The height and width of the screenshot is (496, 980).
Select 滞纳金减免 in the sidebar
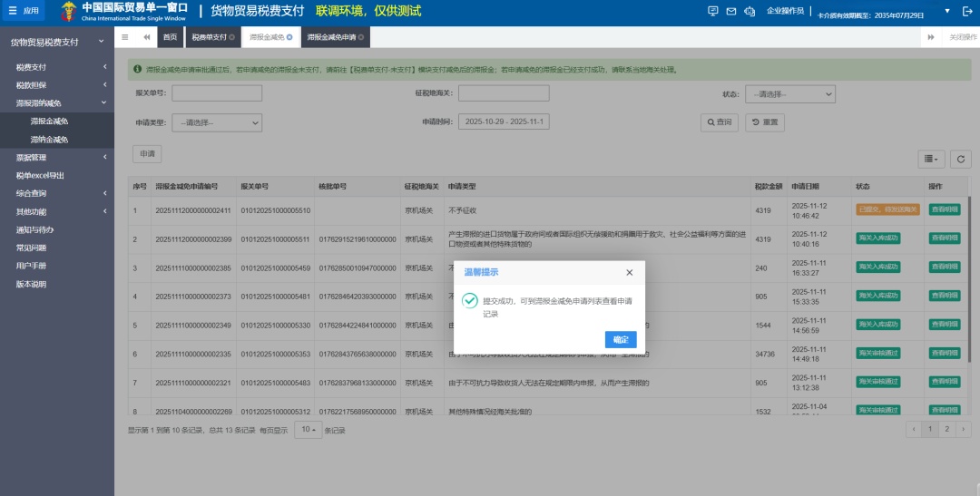coord(49,140)
